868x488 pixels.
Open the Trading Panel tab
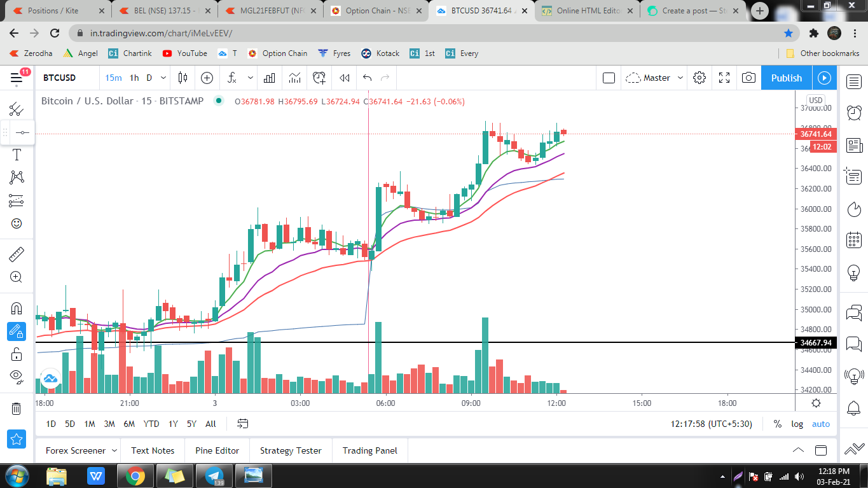(x=370, y=450)
